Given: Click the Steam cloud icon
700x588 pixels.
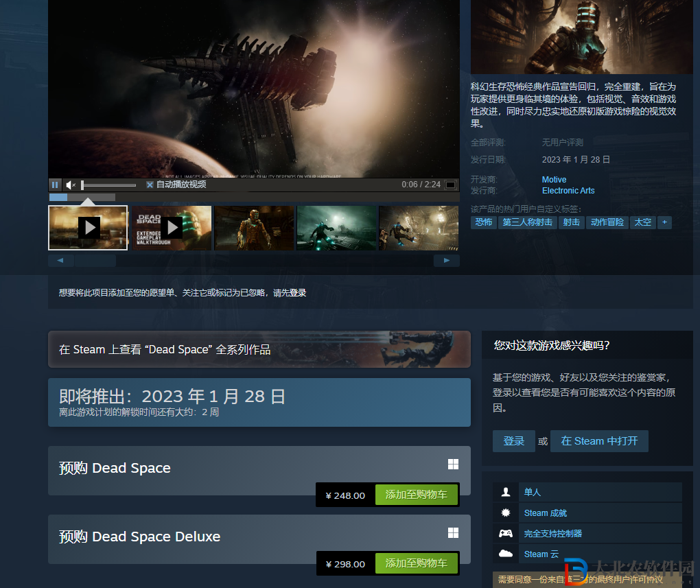Looking at the screenshot, I should coord(505,554).
